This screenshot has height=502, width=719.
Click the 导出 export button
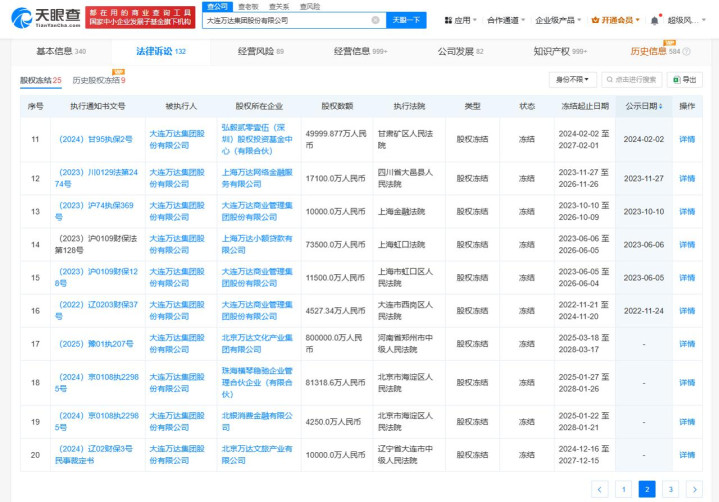[686, 79]
